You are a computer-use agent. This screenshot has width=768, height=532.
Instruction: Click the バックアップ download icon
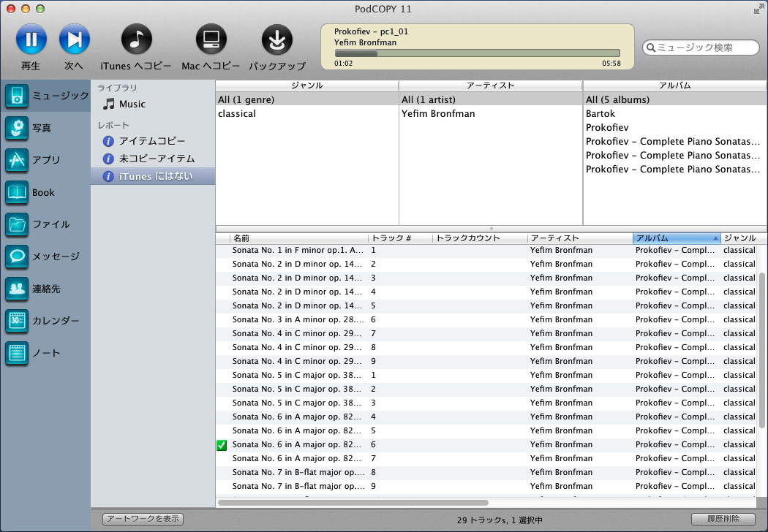(276, 39)
